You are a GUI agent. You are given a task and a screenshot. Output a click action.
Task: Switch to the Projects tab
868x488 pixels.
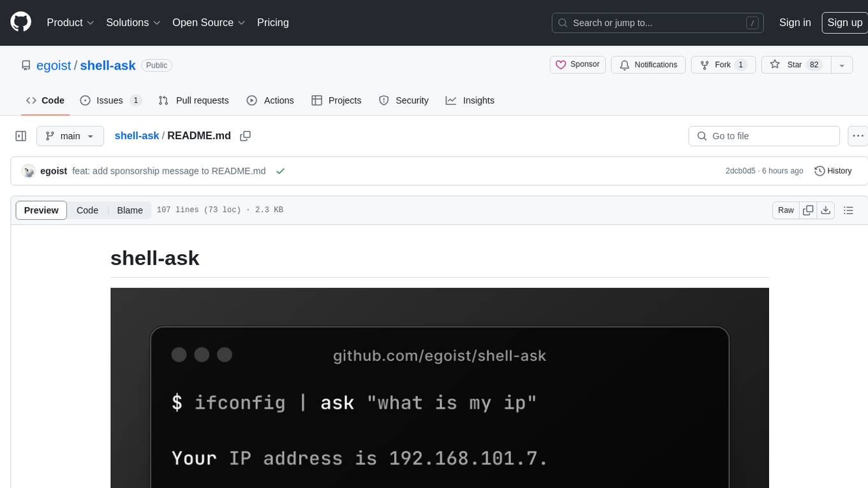336,100
